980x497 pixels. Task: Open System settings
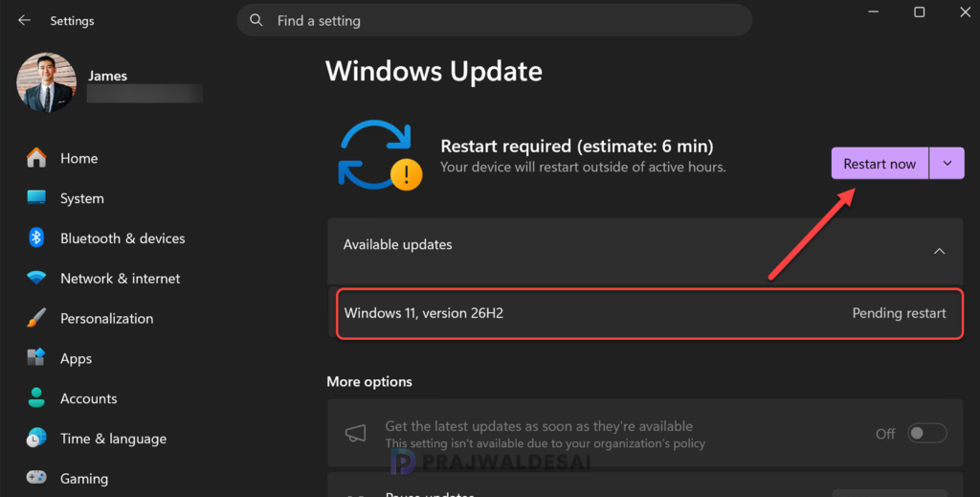coord(82,198)
